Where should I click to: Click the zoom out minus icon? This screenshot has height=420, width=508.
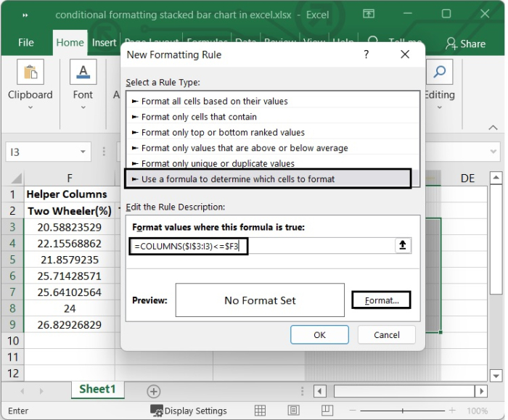[353, 411]
